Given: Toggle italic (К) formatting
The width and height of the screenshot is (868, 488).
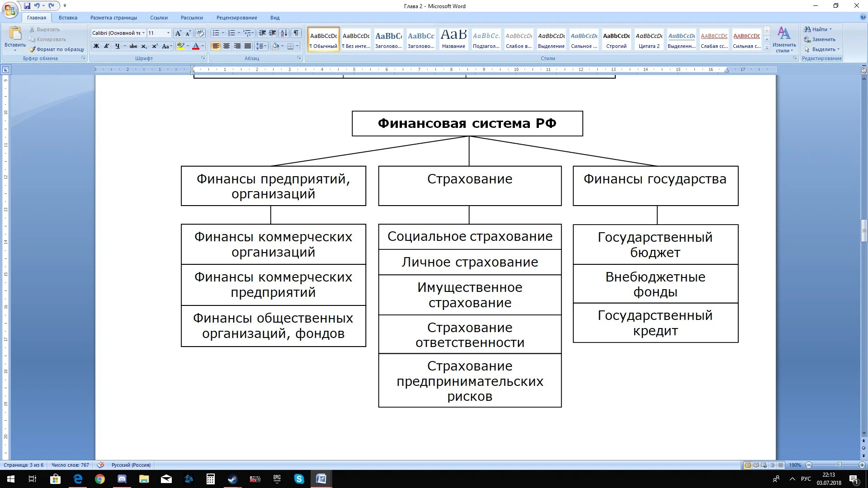Looking at the screenshot, I should click(x=107, y=46).
